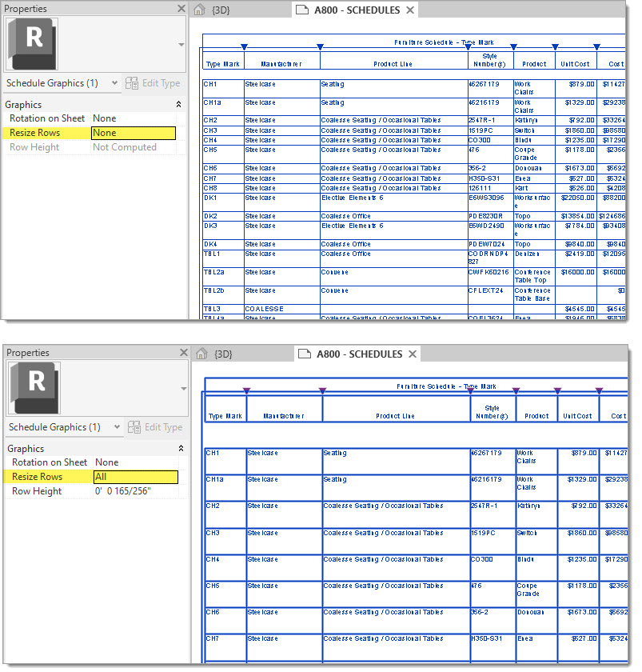Click the purple triangle grip after Product Line, bottom schedule
Image resolution: width=642 pixels, height=672 pixels.
[x=470, y=390]
